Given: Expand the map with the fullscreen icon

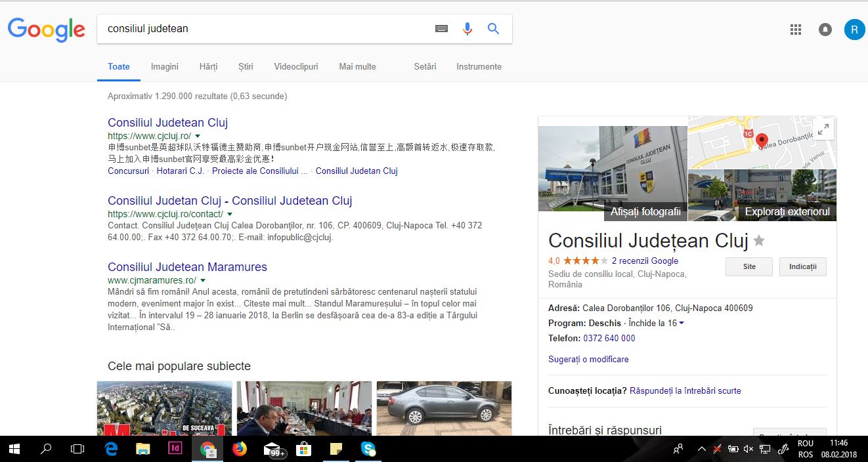Looking at the screenshot, I should 823,129.
